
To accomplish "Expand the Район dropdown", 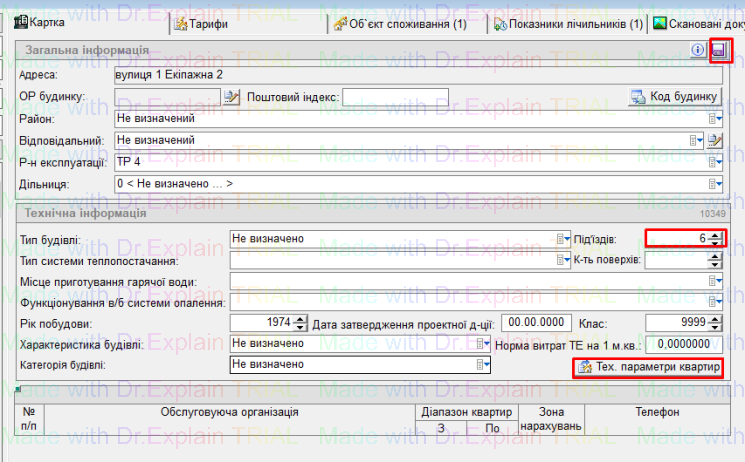I will pyautogui.click(x=714, y=119).
